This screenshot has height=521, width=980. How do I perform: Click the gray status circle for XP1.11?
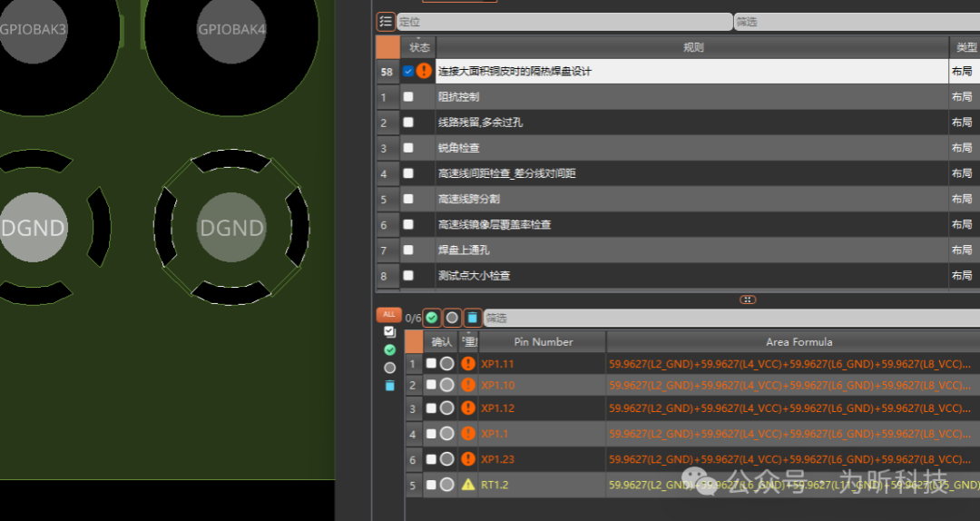446,363
